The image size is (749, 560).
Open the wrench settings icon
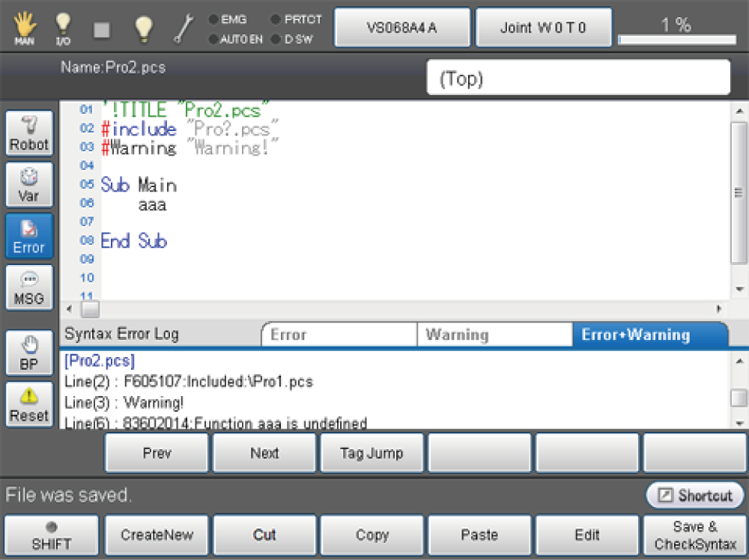point(184,28)
